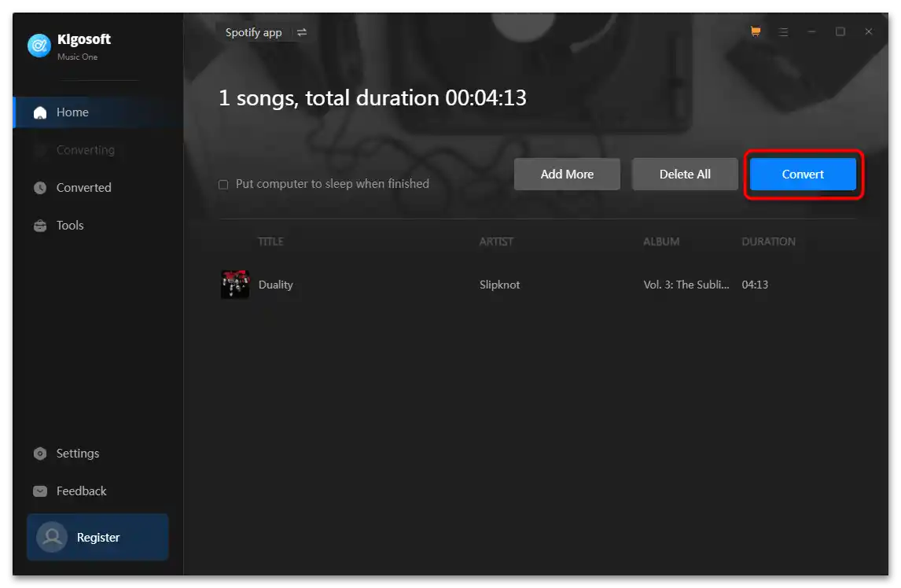901x588 pixels.
Task: Click the Spotify app source label
Action: point(253,33)
